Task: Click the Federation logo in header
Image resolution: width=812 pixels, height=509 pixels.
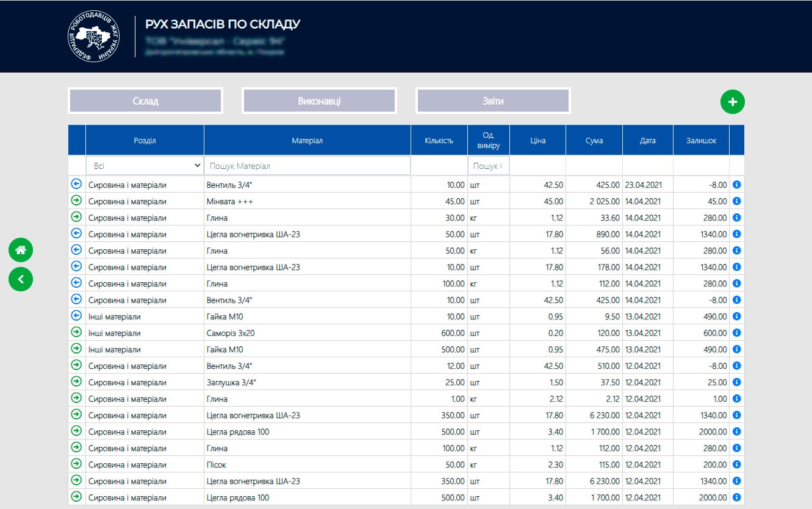Action: point(93,37)
